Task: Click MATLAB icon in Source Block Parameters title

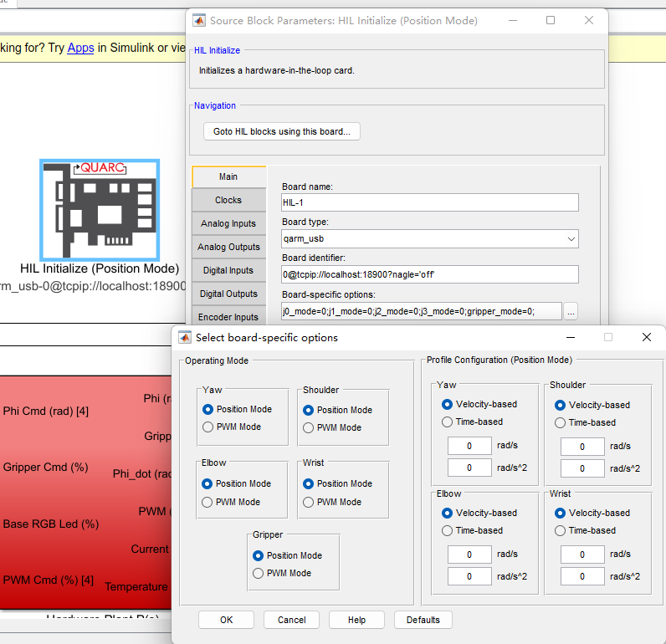Action: [x=199, y=20]
